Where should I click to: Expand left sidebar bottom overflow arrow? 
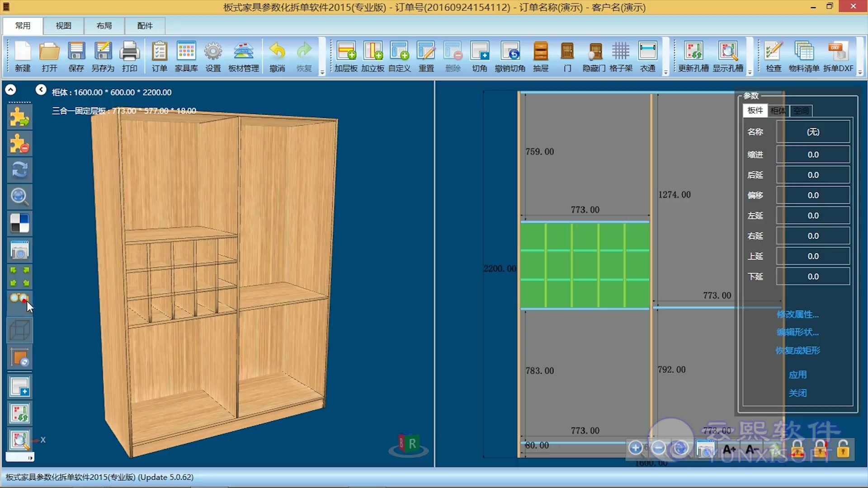point(30,458)
